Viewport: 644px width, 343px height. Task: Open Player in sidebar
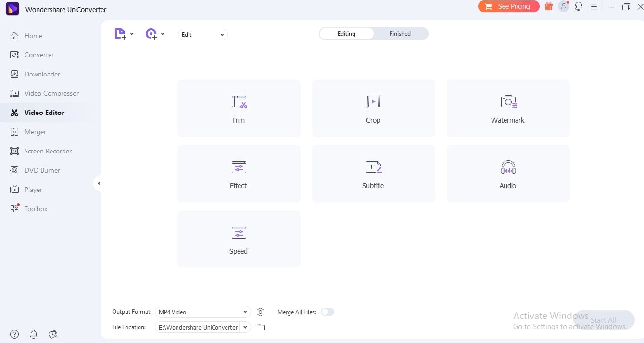51,190
